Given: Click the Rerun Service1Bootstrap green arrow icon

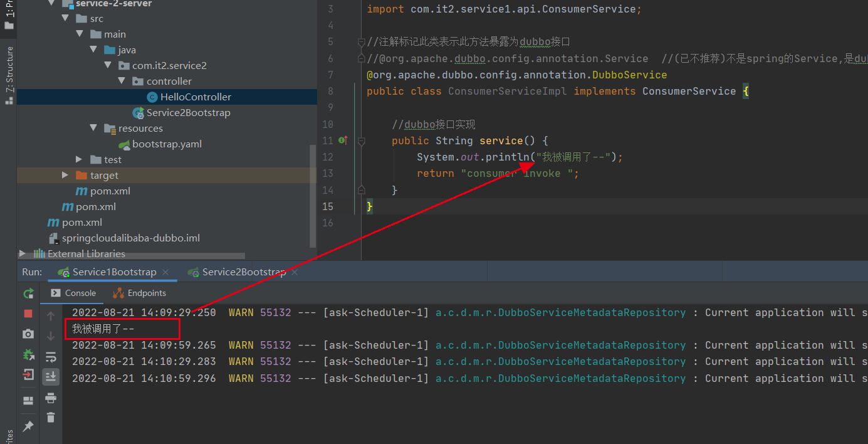Looking at the screenshot, I should click(x=28, y=293).
